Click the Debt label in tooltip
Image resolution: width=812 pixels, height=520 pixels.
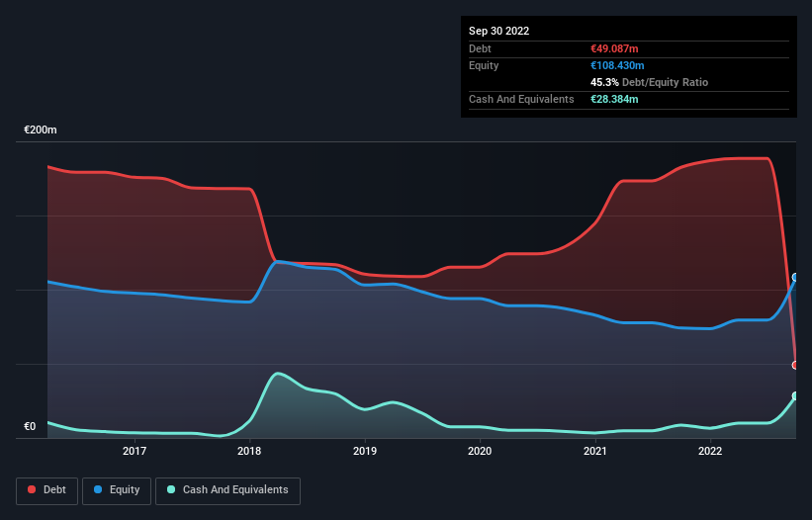480,48
